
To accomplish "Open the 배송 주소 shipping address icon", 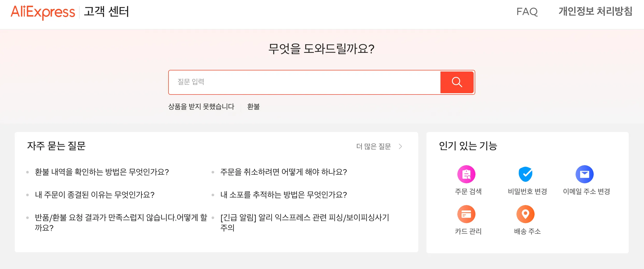I will (x=526, y=214).
